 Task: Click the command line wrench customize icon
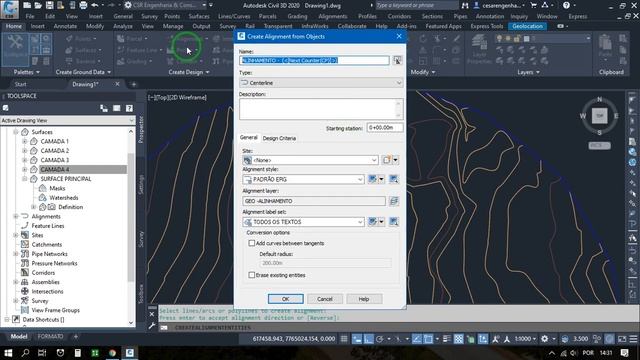[x=152, y=325]
